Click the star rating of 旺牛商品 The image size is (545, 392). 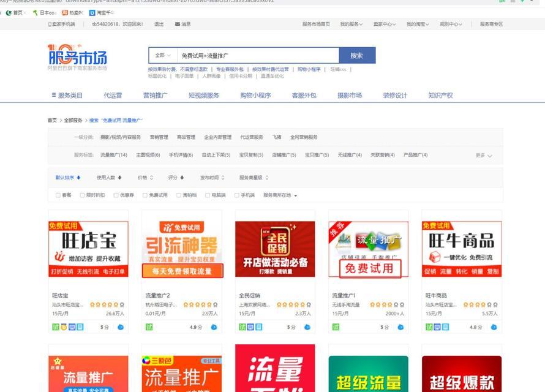click(x=480, y=305)
